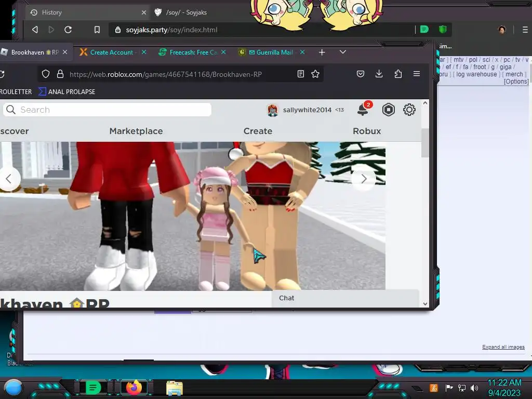
Task: Open Marketplace in Roblox navigation
Action: pyautogui.click(x=136, y=131)
